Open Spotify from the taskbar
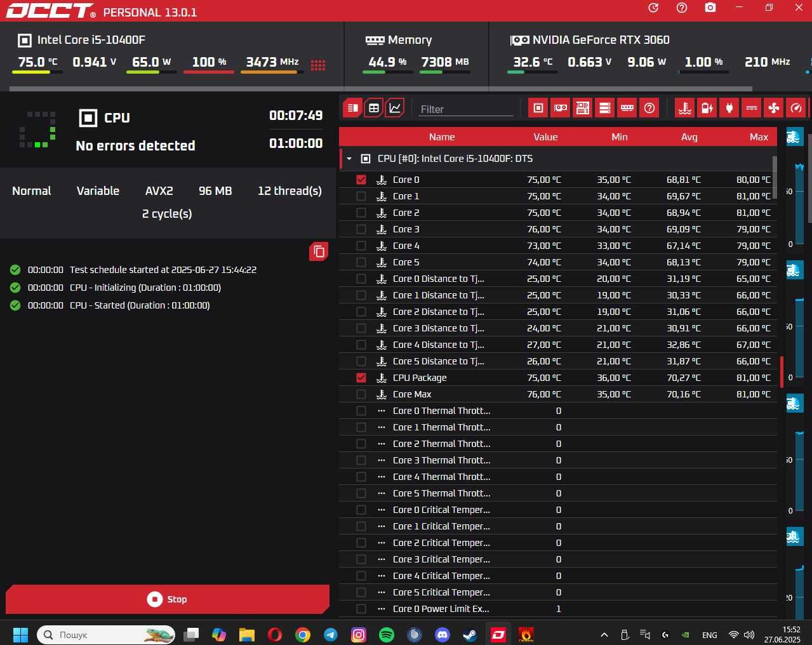 tap(387, 634)
